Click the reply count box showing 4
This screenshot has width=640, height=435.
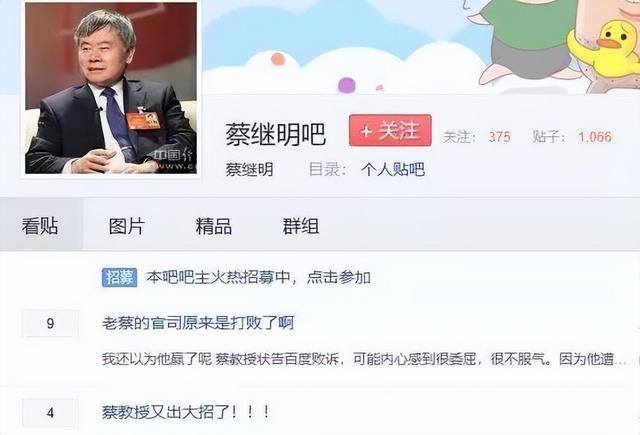[50, 413]
